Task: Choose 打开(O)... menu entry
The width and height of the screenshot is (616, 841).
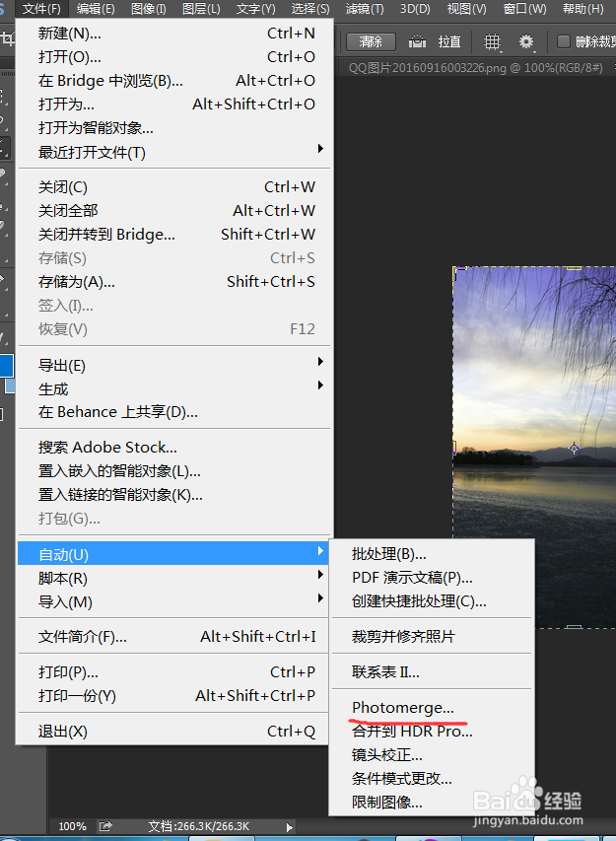Action: click(x=175, y=57)
